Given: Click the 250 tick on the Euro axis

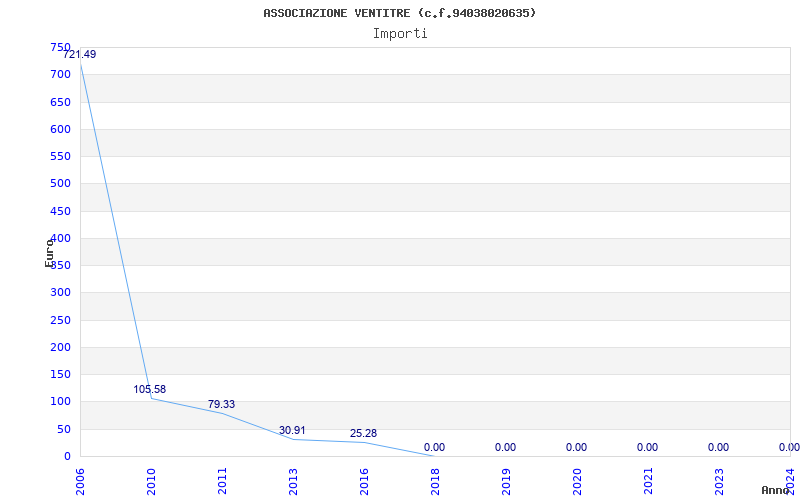Looking at the screenshot, I should pyautogui.click(x=60, y=320).
